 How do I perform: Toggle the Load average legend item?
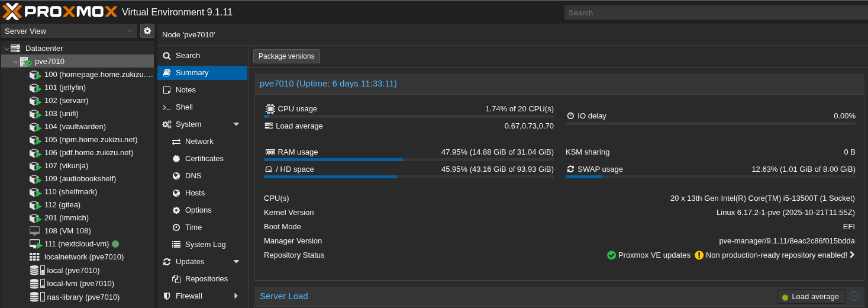tap(811, 296)
